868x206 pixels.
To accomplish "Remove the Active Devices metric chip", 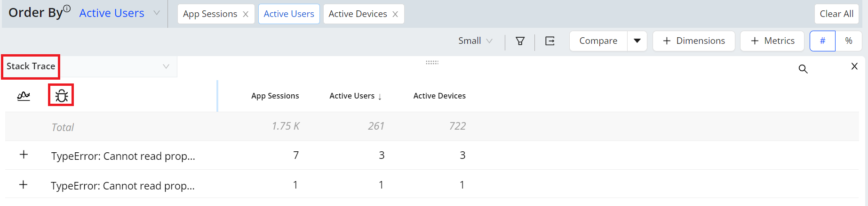I will (395, 14).
